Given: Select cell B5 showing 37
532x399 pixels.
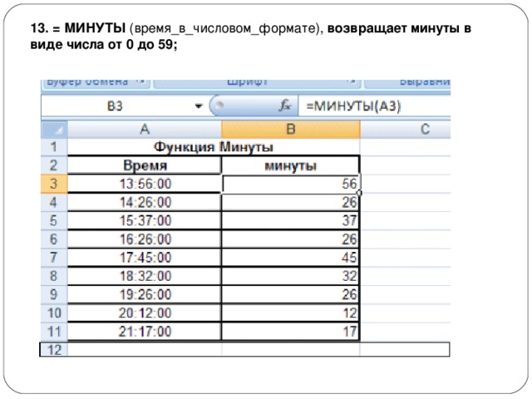Looking at the screenshot, I should (291, 221).
